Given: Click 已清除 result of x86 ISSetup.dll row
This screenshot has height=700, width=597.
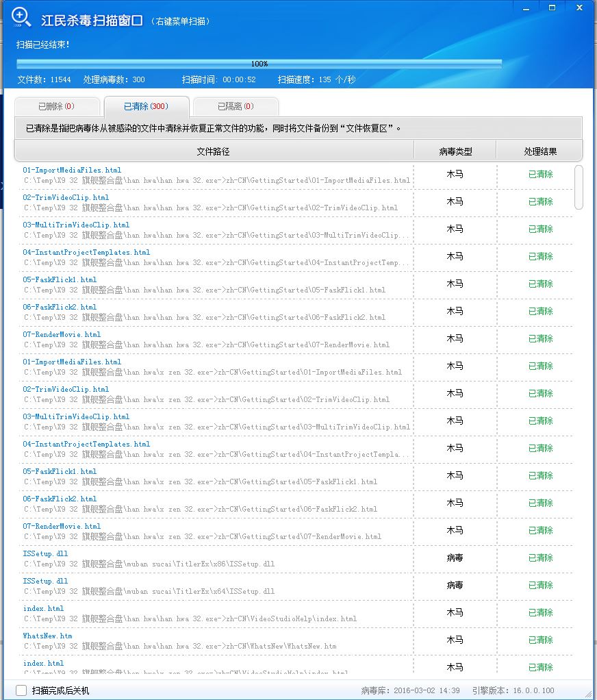Looking at the screenshot, I should (x=540, y=558).
